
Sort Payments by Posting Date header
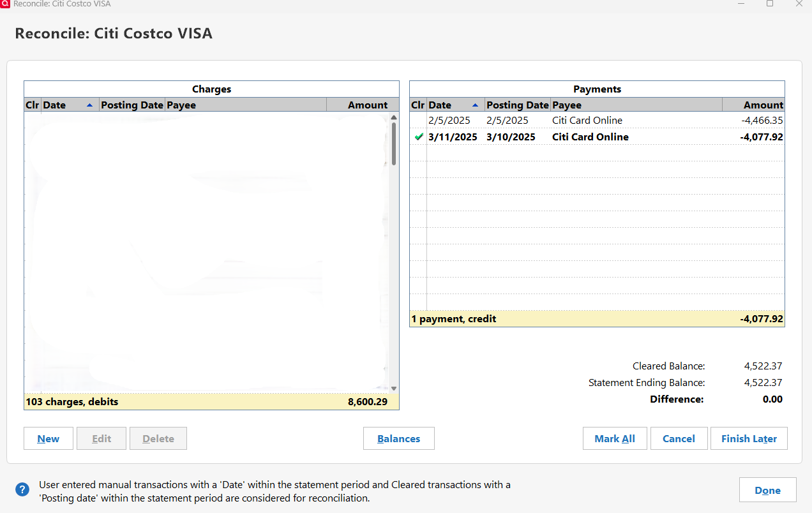[518, 105]
